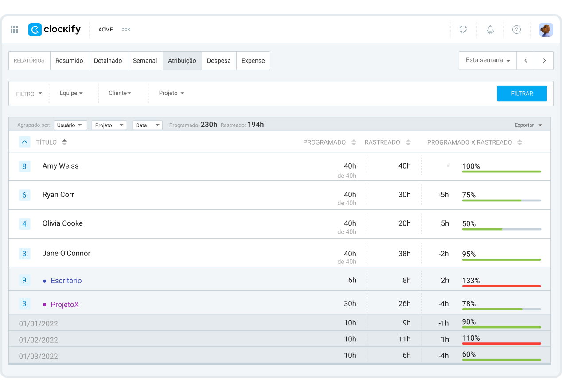This screenshot has height=392, width=562.
Task: Click the help question mark icon
Action: [x=516, y=30]
